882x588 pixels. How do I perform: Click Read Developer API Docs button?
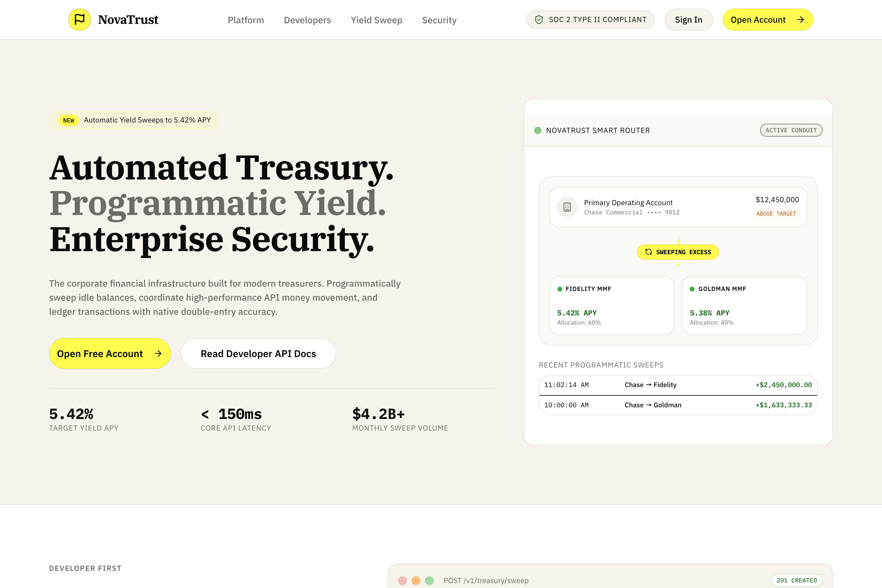pyautogui.click(x=258, y=353)
